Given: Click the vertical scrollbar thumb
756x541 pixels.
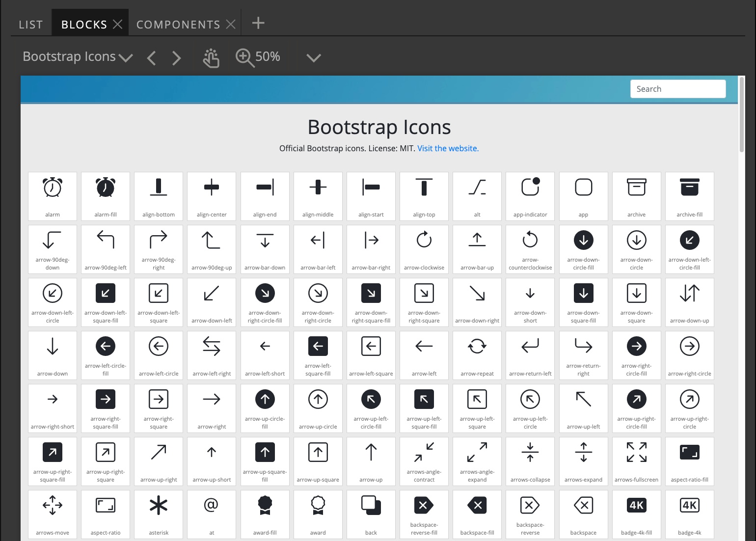Looking at the screenshot, I should [741, 114].
